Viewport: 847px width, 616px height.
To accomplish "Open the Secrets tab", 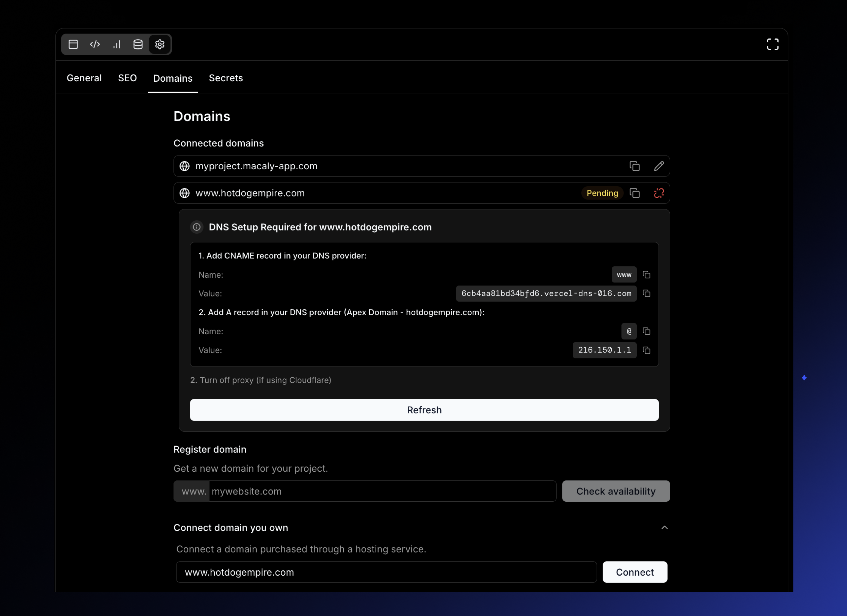I will [x=226, y=78].
